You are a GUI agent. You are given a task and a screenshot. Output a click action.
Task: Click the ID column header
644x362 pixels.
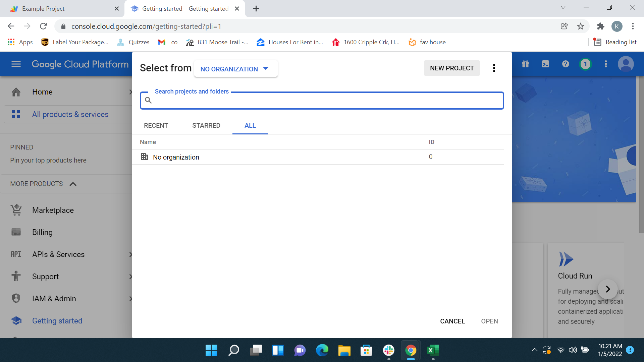tap(431, 142)
